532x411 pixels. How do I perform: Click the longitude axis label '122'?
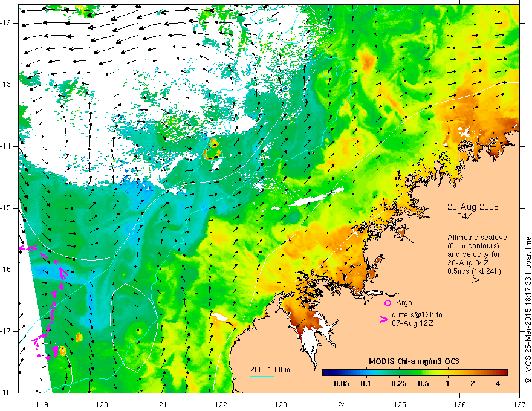click(221, 404)
